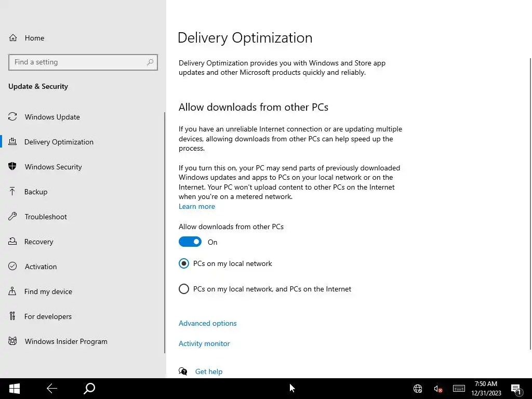Open Activity monitor link

[x=204, y=343]
